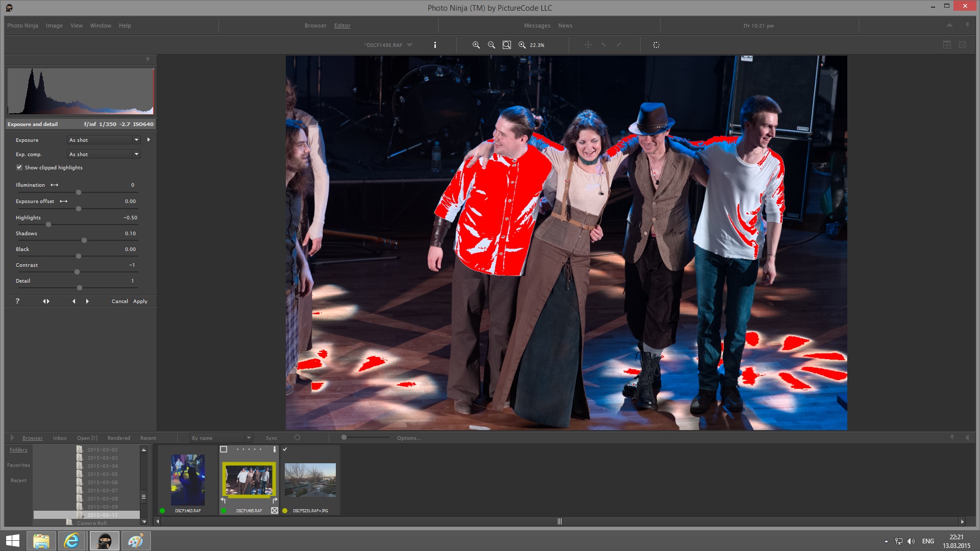The width and height of the screenshot is (980, 551).
Task: Click green color label on DSCF1463.RAF
Action: [x=162, y=511]
